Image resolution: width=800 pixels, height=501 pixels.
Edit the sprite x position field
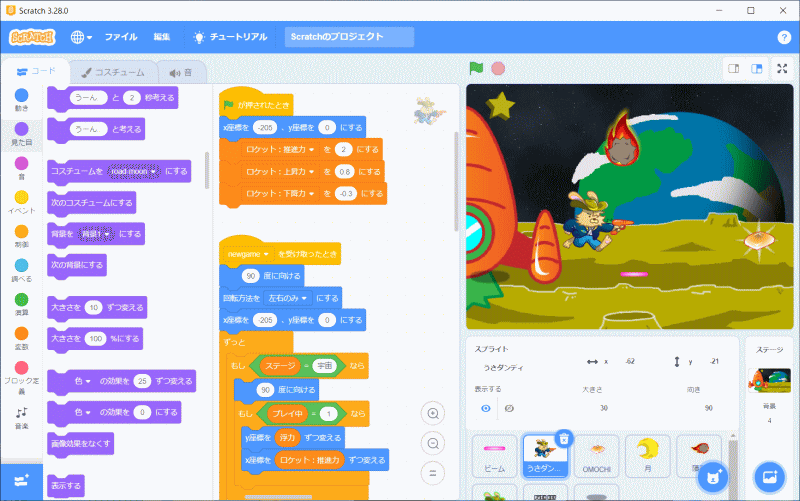pyautogui.click(x=630, y=361)
